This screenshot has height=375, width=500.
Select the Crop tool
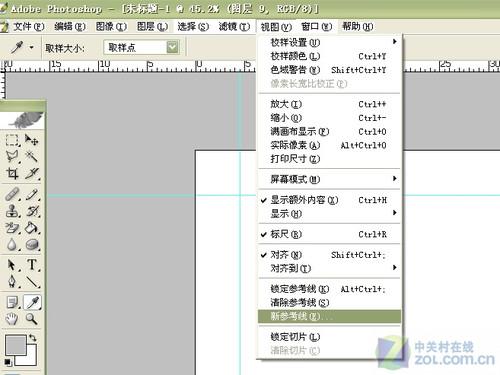(x=13, y=173)
